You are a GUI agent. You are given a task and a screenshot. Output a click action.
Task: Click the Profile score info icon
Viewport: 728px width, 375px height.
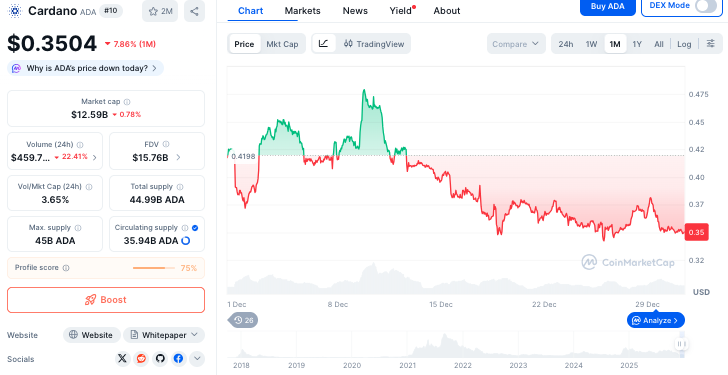66,268
